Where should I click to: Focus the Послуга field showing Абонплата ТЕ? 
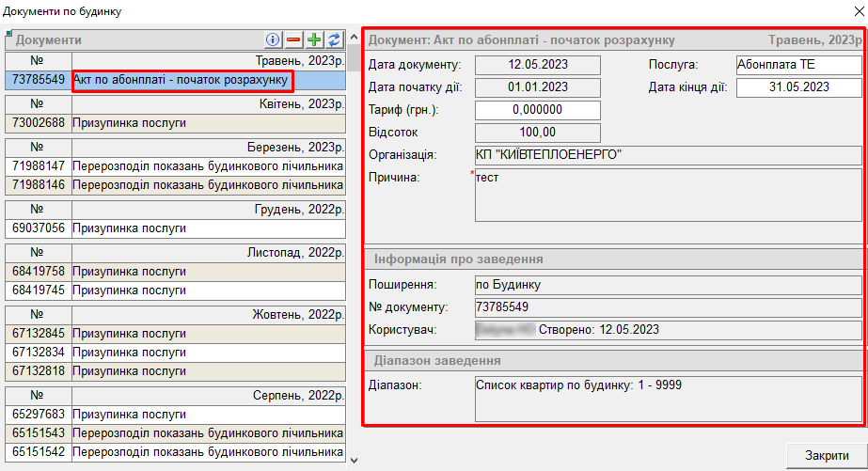coord(798,65)
